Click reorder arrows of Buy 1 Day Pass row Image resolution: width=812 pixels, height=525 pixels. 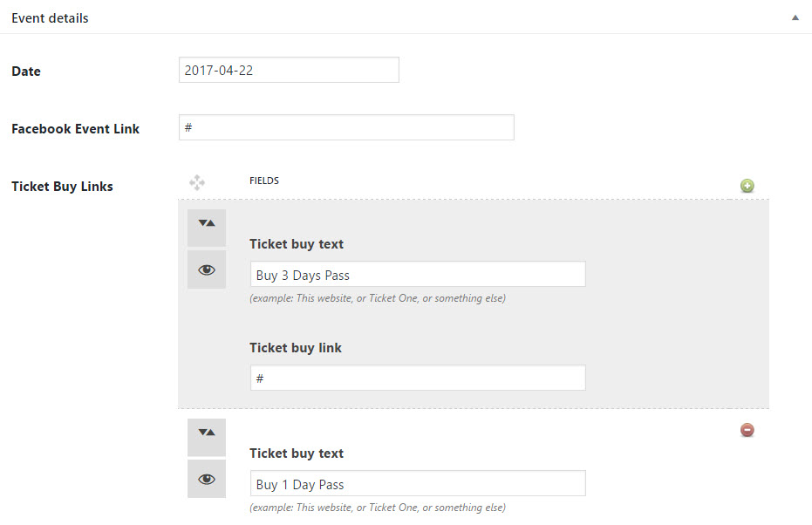[207, 433]
